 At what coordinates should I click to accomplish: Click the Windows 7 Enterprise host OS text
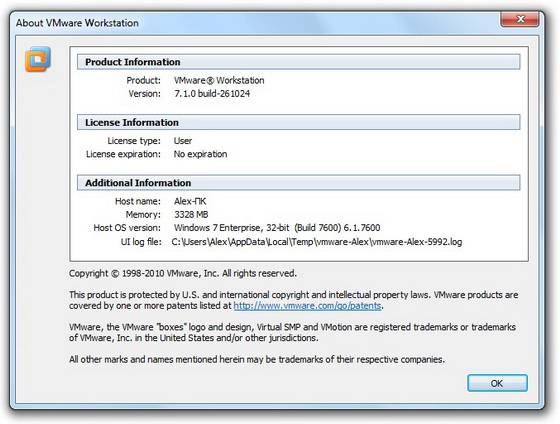(277, 228)
